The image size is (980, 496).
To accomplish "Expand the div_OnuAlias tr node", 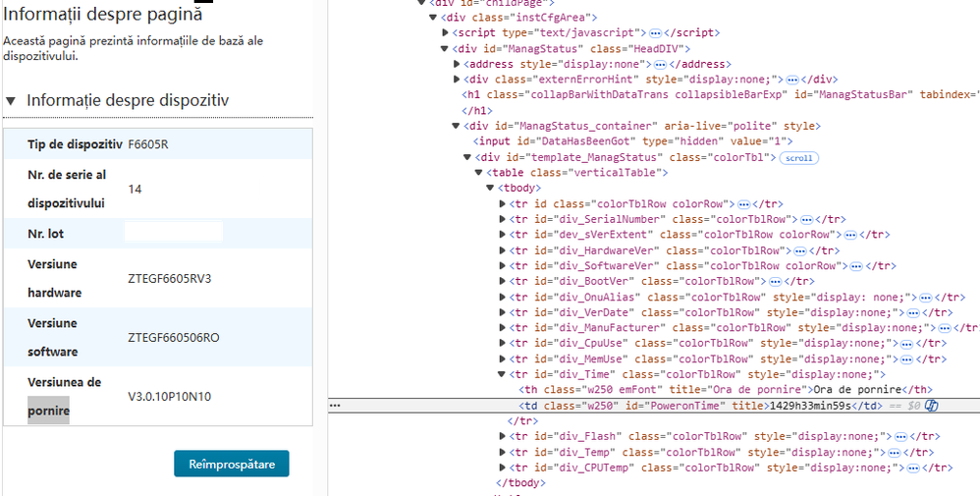I will click(503, 297).
